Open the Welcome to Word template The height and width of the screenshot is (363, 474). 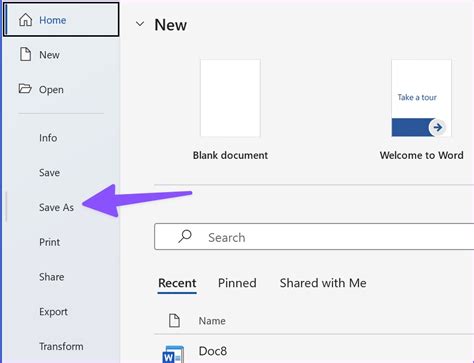421,98
